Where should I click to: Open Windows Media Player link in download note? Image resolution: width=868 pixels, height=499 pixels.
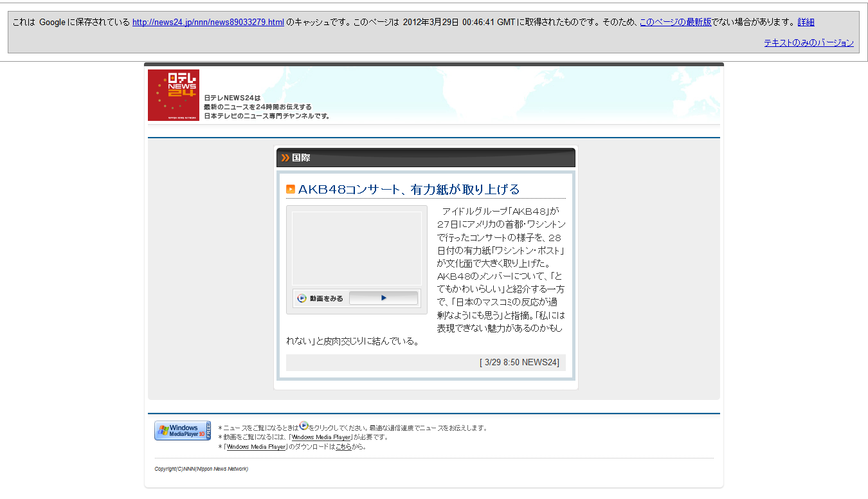tap(256, 447)
